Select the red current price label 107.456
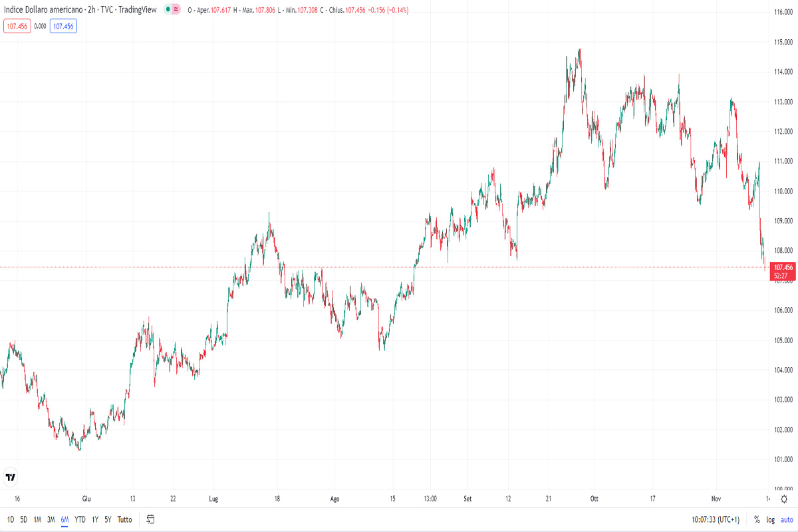 click(x=783, y=266)
